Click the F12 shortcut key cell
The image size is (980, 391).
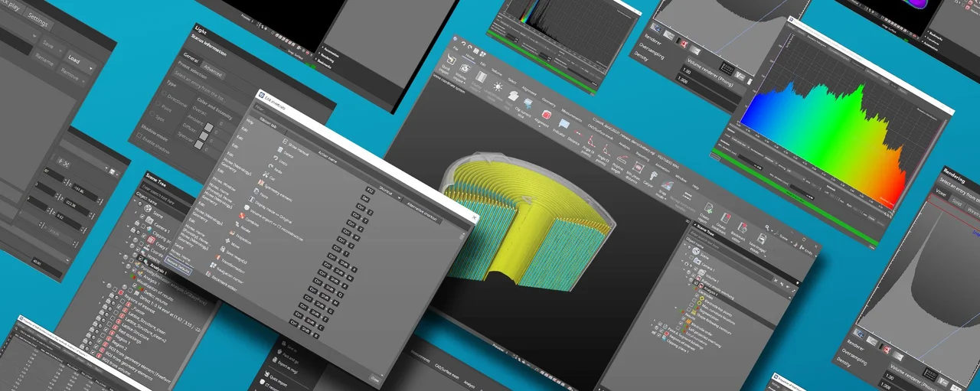tap(371, 190)
